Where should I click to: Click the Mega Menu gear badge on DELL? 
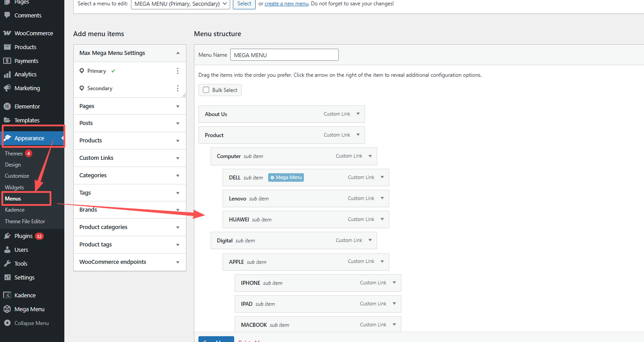click(286, 177)
